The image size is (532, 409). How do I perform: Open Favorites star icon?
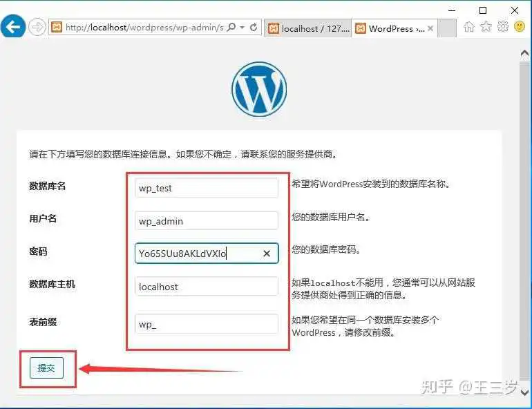click(x=486, y=26)
